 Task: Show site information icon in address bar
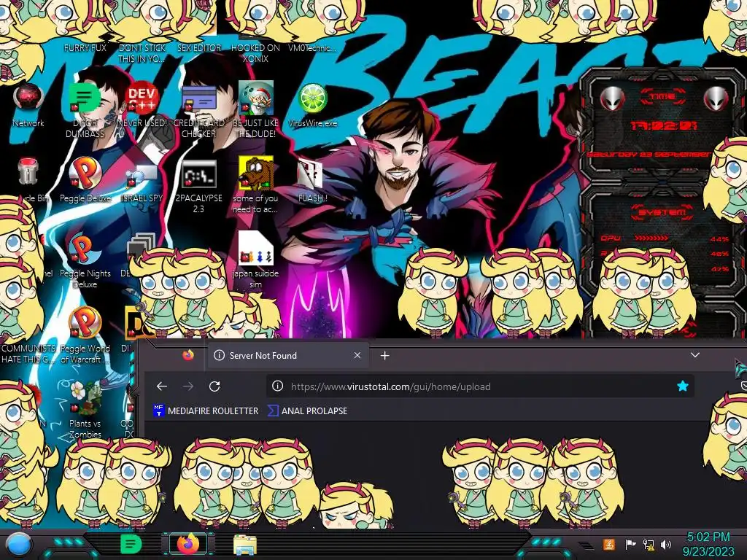(277, 386)
